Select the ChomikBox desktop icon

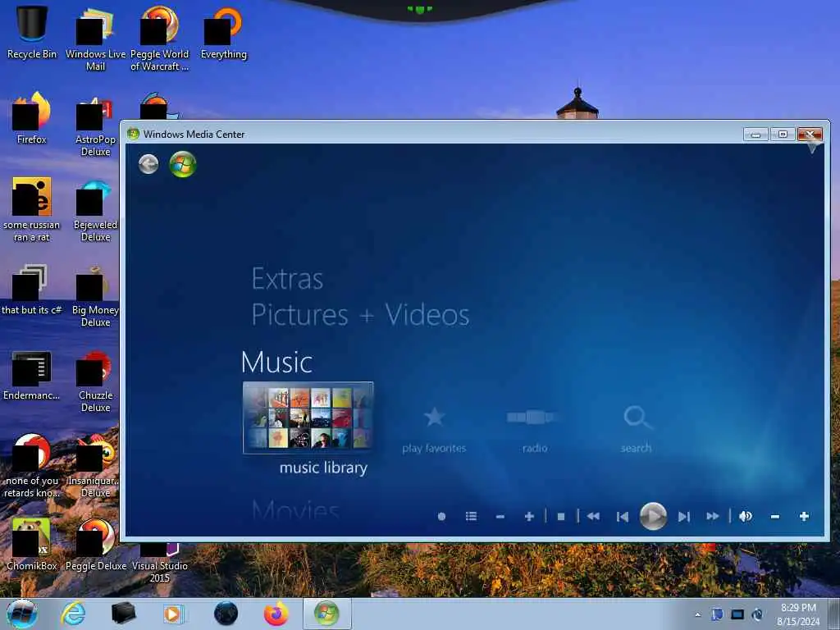coord(32,546)
